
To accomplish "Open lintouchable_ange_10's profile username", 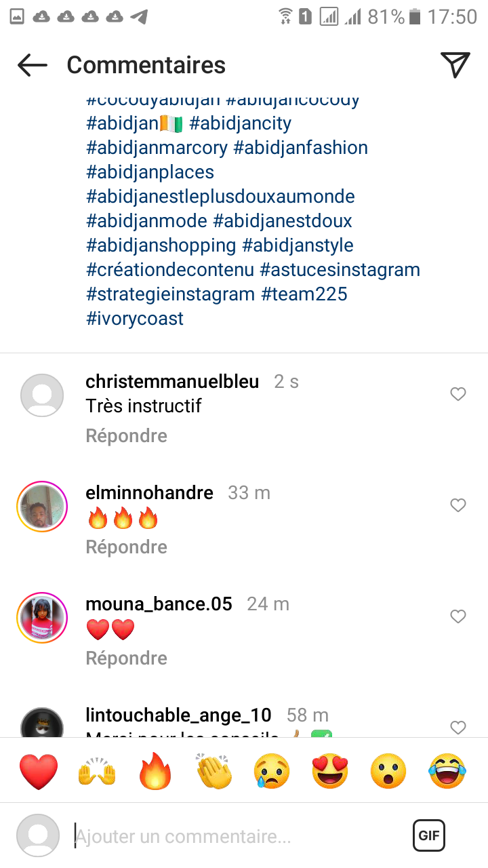I will [178, 715].
